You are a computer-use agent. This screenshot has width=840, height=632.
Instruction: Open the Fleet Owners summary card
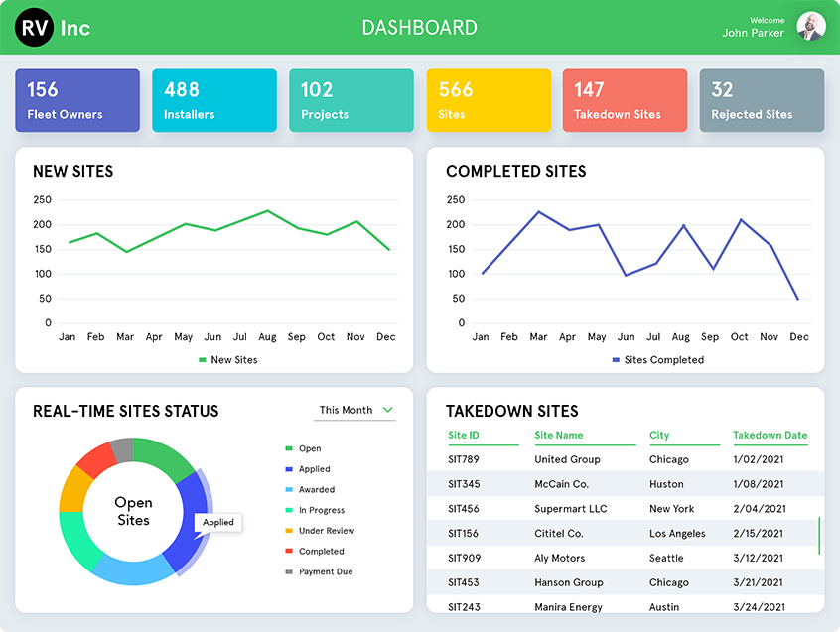pos(77,100)
